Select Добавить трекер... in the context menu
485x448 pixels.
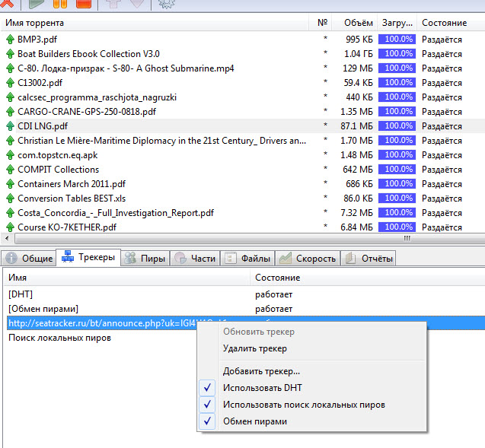[261, 371]
